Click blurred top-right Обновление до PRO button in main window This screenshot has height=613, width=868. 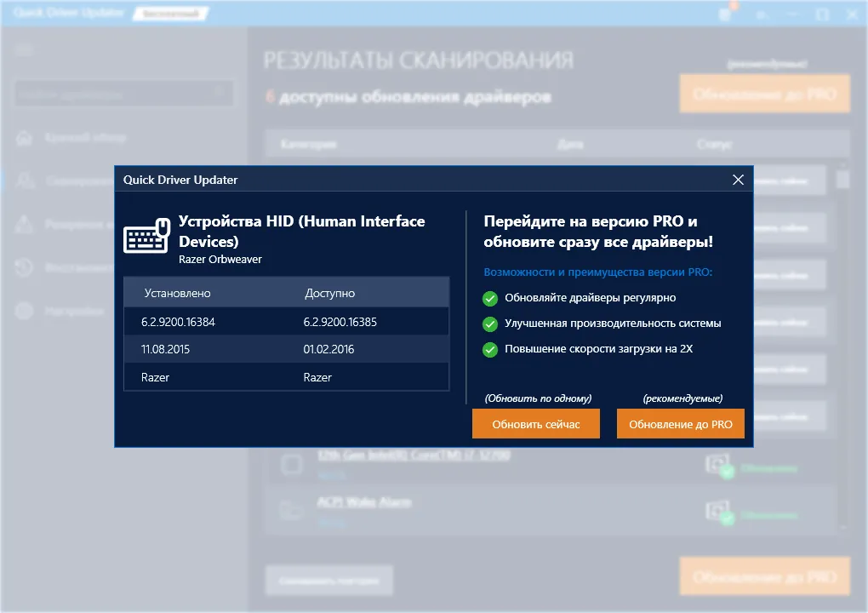764,95
